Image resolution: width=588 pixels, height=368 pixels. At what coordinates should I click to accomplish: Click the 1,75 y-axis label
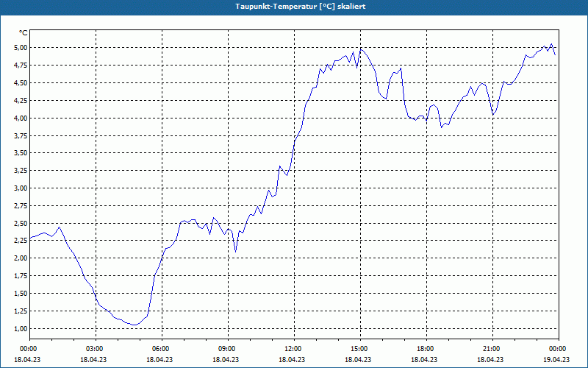point(21,276)
